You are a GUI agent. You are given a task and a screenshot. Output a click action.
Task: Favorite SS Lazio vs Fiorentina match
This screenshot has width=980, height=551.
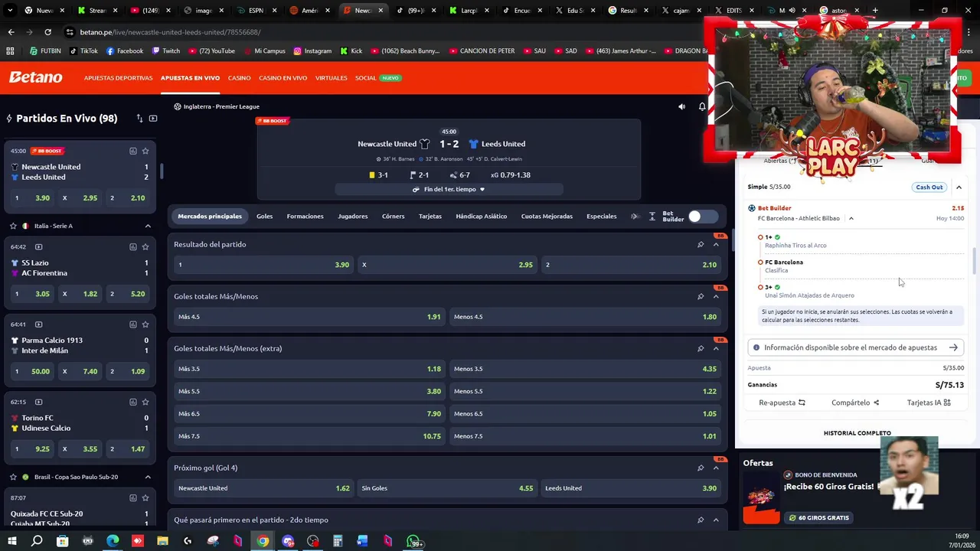pos(145,246)
